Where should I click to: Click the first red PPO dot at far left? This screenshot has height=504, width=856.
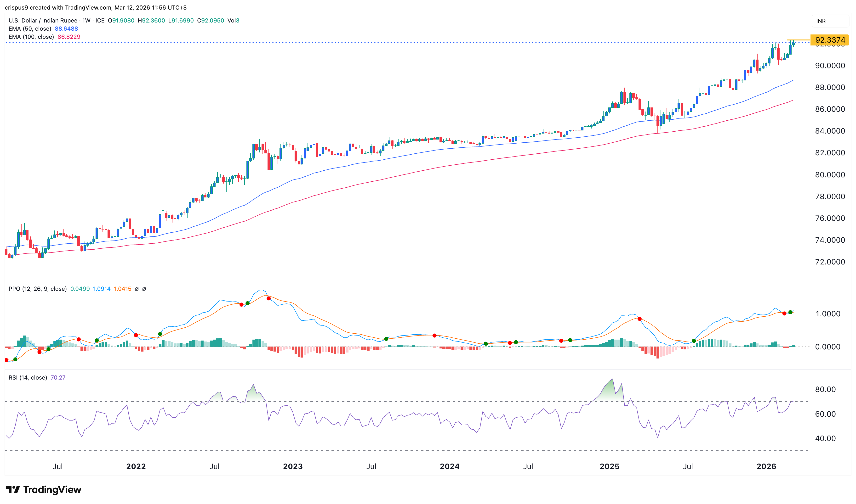tap(6, 360)
